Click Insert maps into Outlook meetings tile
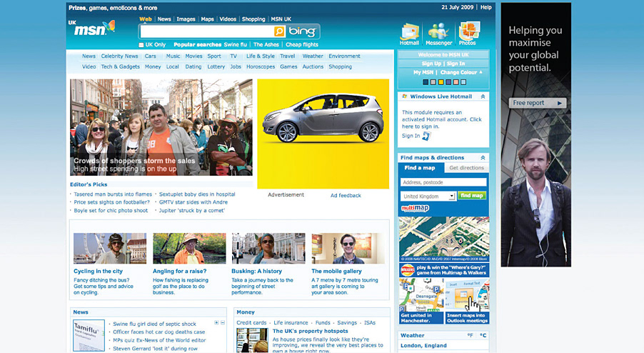 point(468,302)
